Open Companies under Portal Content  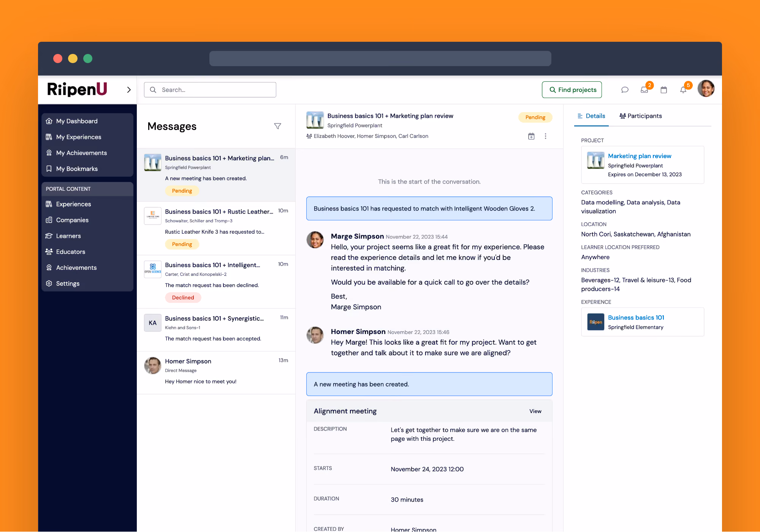pos(87,220)
